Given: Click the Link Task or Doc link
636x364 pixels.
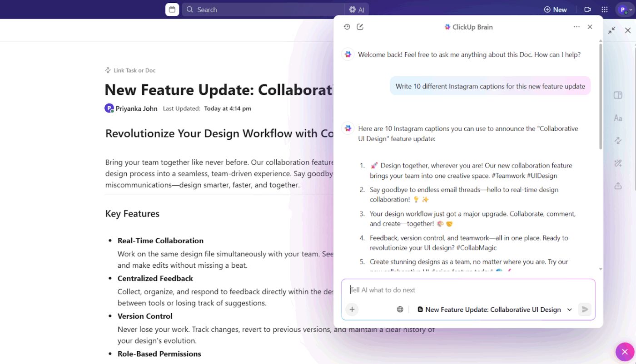Looking at the screenshot, I should (130, 70).
